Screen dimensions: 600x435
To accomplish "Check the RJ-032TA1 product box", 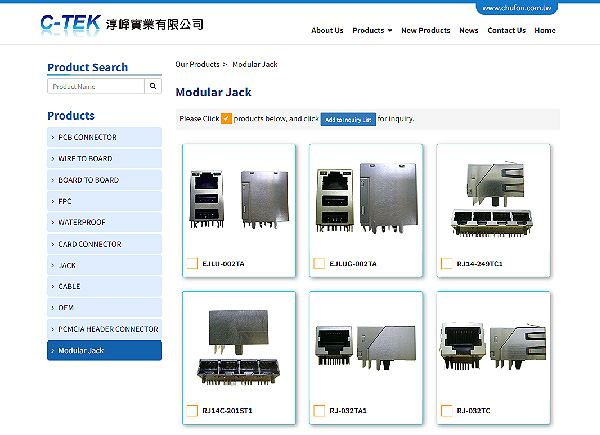I will pos(319,410).
